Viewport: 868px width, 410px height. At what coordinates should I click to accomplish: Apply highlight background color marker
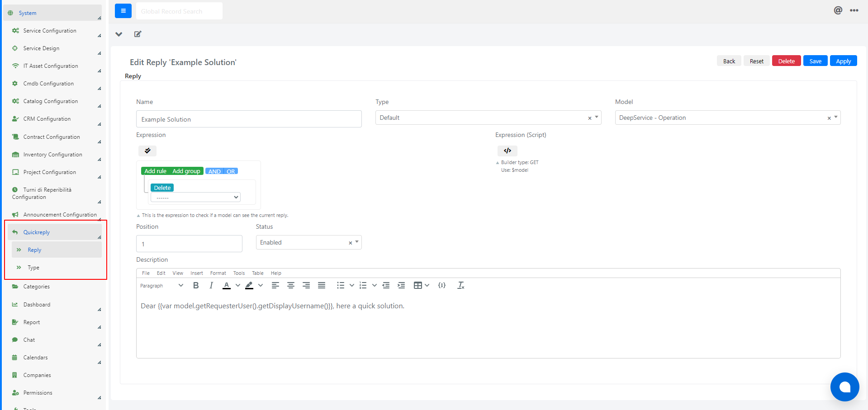pyautogui.click(x=249, y=285)
